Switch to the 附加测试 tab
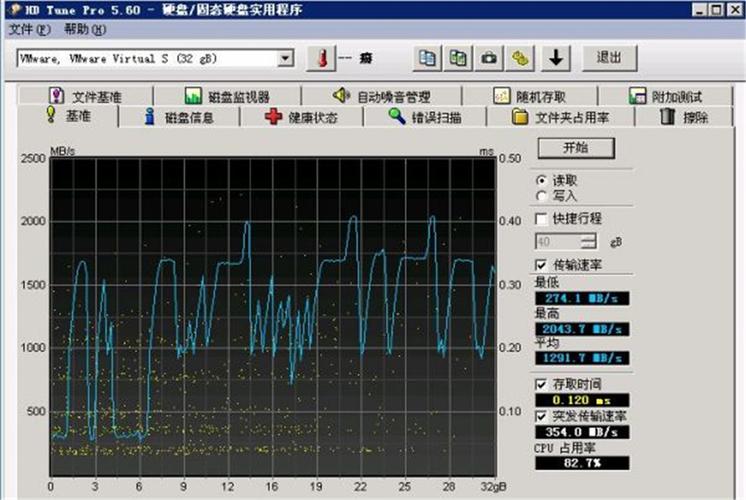Screen dimensions: 746x500 point(665,96)
